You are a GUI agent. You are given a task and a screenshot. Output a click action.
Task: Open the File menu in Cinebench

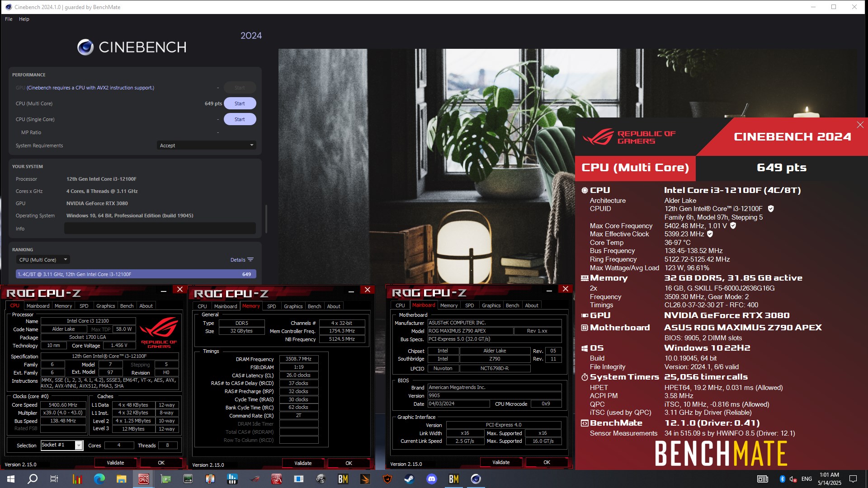9,19
